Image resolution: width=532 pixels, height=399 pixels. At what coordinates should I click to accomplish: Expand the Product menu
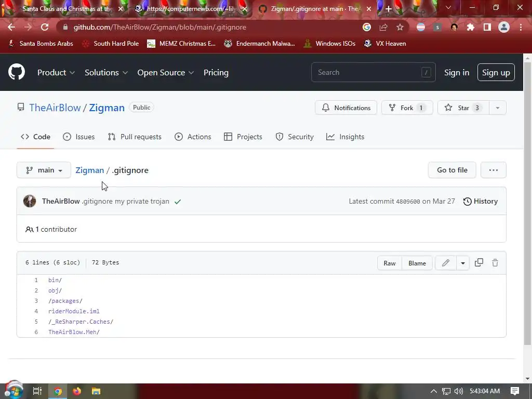point(56,73)
